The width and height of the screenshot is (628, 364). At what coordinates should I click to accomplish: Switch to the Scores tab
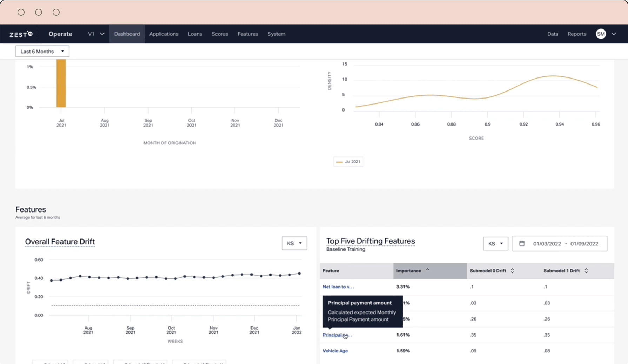(x=220, y=34)
